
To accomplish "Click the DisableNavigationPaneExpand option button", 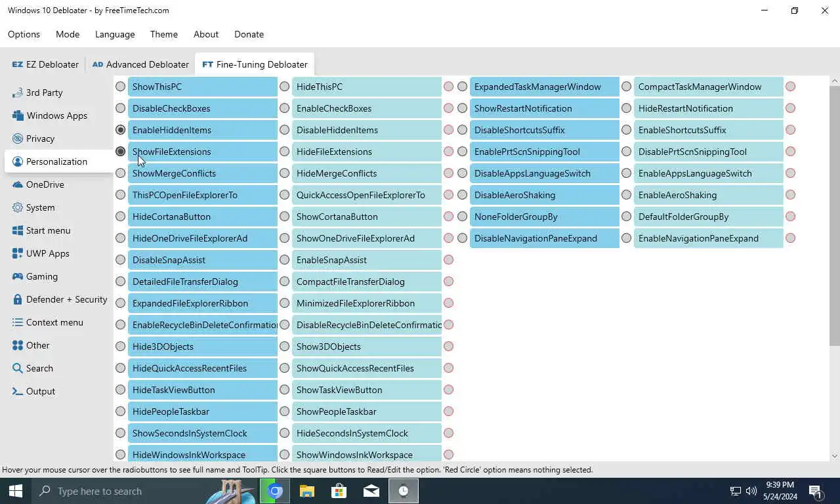I will click(545, 238).
